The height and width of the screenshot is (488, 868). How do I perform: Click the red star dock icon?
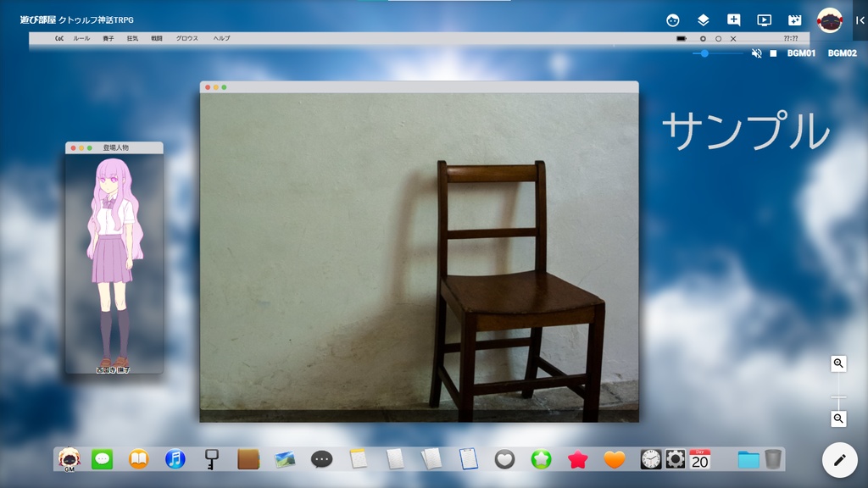[x=577, y=459]
